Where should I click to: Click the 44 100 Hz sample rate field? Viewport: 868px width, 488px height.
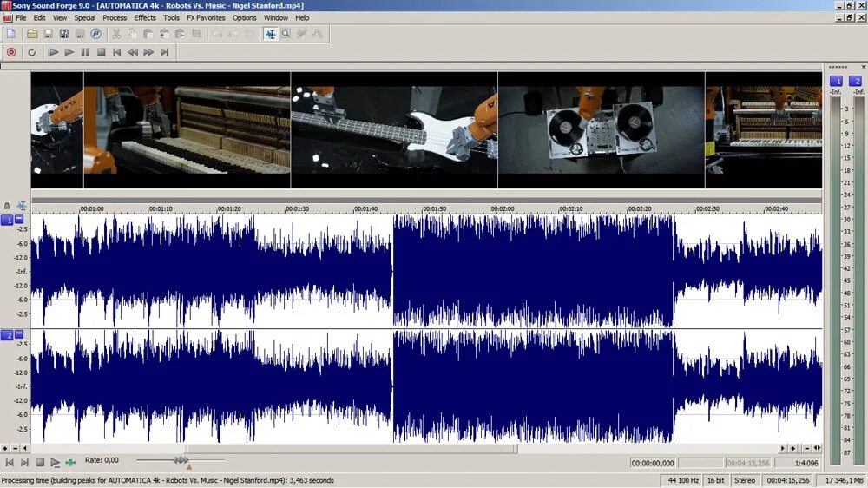[x=683, y=480]
